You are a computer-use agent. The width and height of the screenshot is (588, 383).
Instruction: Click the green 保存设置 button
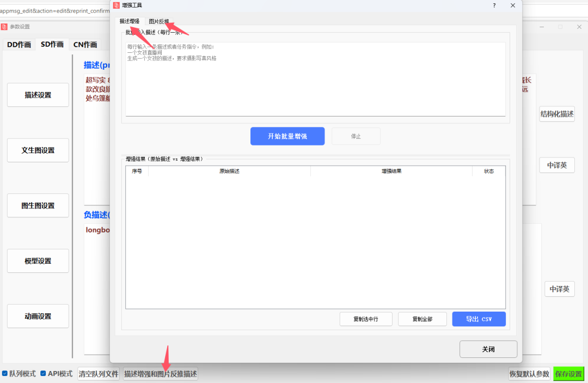point(568,374)
